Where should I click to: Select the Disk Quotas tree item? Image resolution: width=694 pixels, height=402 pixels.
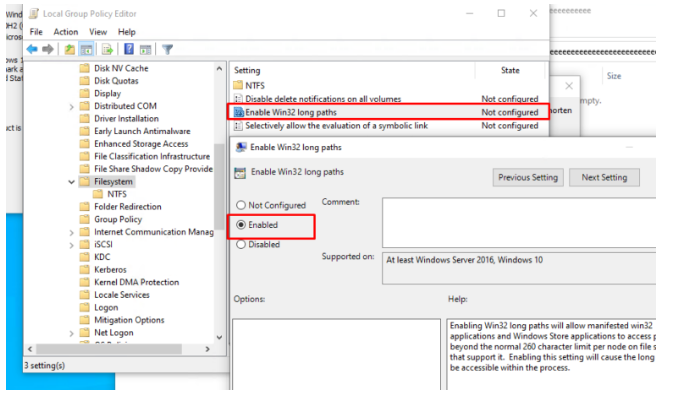[x=116, y=81]
